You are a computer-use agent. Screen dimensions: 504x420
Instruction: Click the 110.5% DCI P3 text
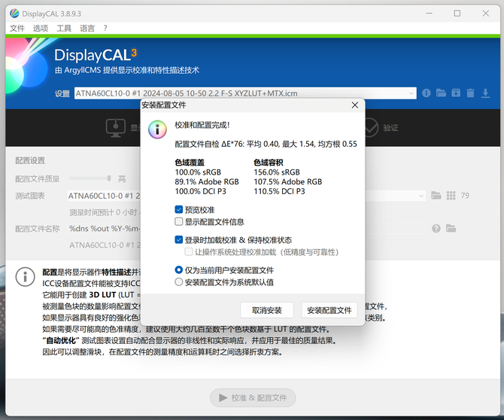click(x=279, y=191)
